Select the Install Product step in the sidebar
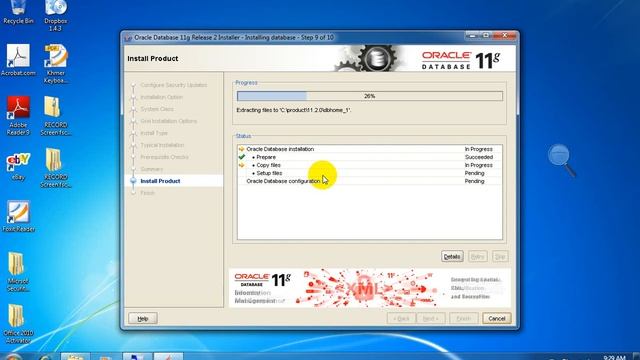 [160, 181]
